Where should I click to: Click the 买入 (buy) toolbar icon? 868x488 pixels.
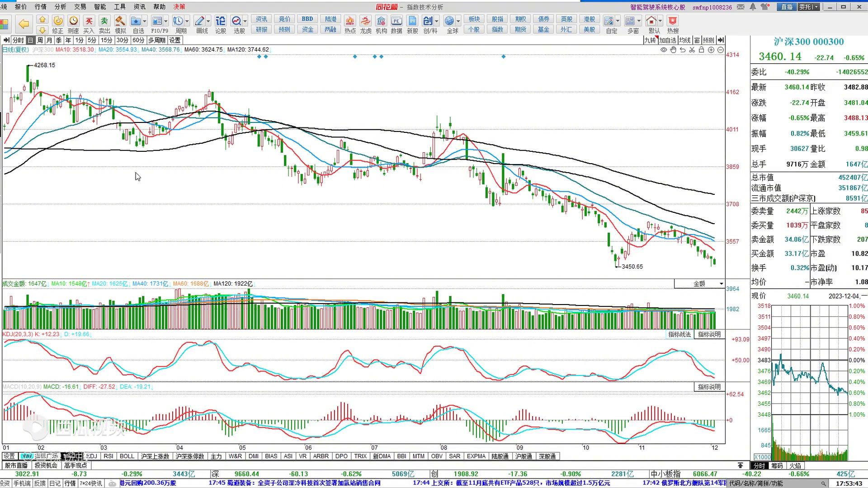[89, 21]
